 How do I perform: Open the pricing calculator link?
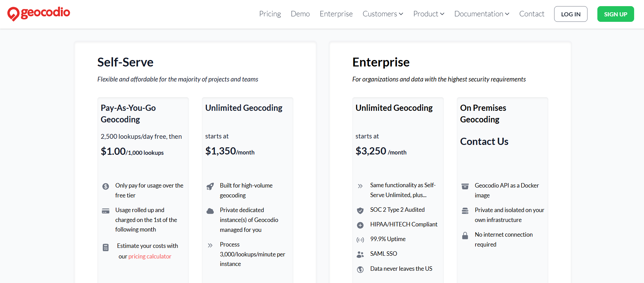[150, 256]
